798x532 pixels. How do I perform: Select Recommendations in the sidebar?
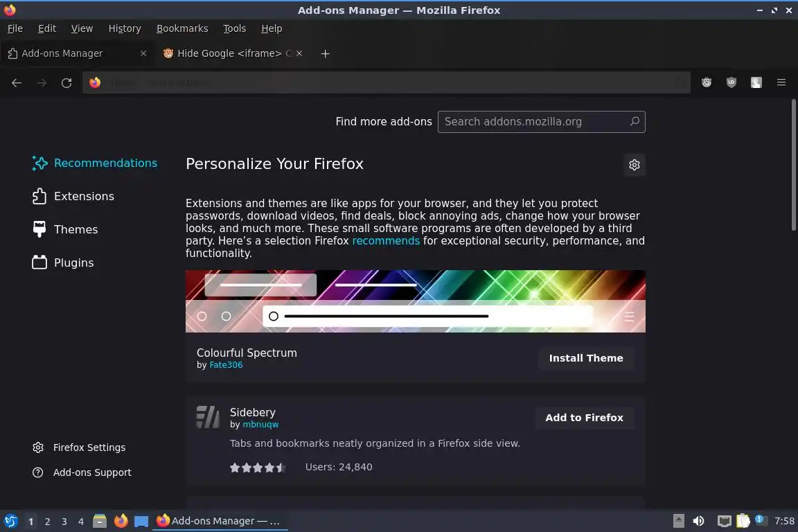pyautogui.click(x=95, y=163)
